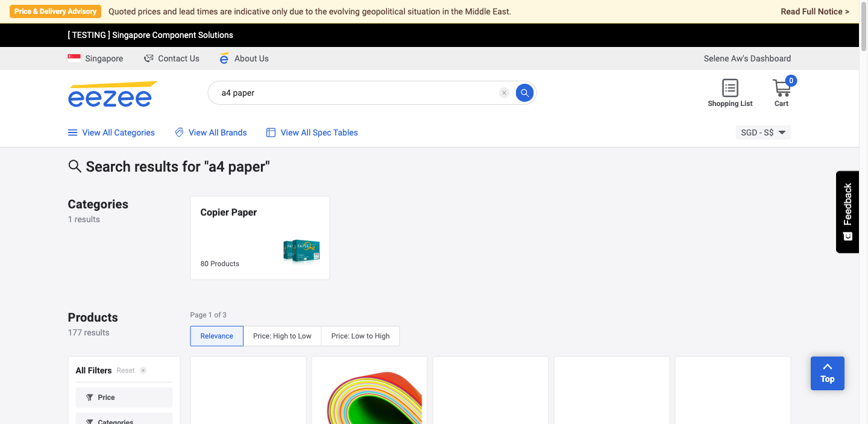Click the Contact Us link
The width and height of the screenshot is (868, 424).
(178, 58)
